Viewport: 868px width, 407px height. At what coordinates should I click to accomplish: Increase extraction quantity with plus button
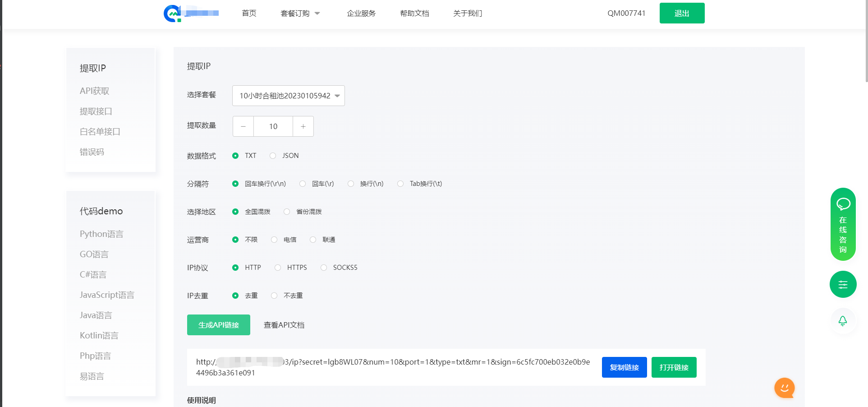(x=303, y=126)
